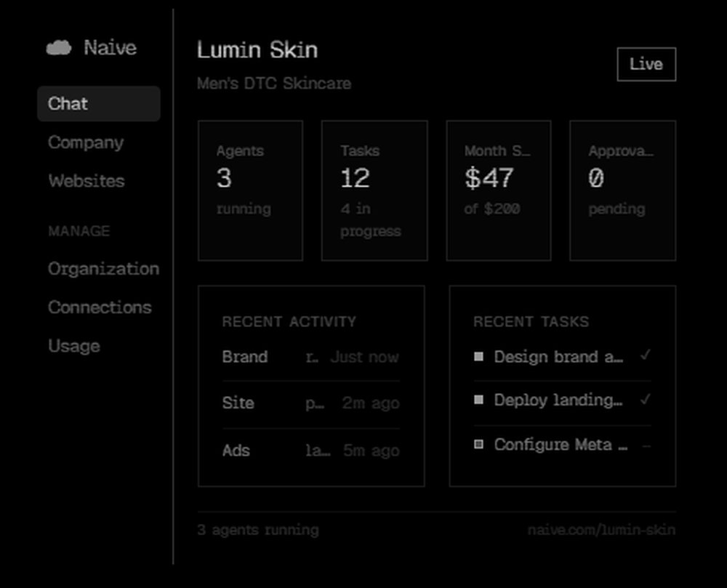Click the square icon beside Design brand task
Viewport: 727px width, 588px height.
tap(479, 356)
